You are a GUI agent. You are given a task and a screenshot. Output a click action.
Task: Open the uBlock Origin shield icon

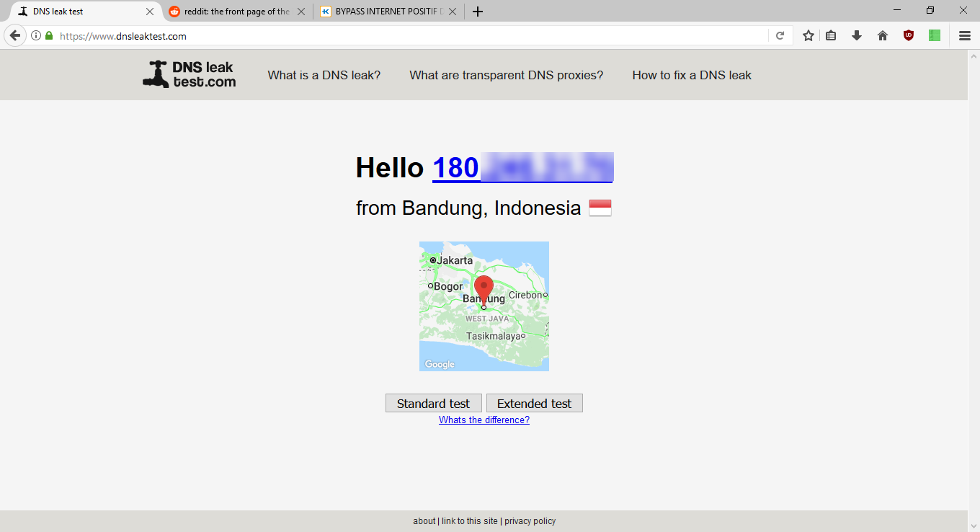(x=909, y=35)
